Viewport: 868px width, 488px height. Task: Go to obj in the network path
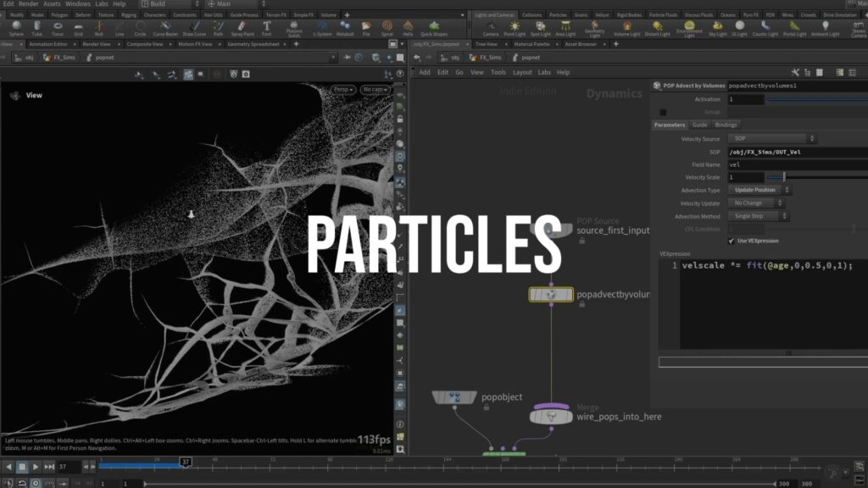[x=451, y=58]
